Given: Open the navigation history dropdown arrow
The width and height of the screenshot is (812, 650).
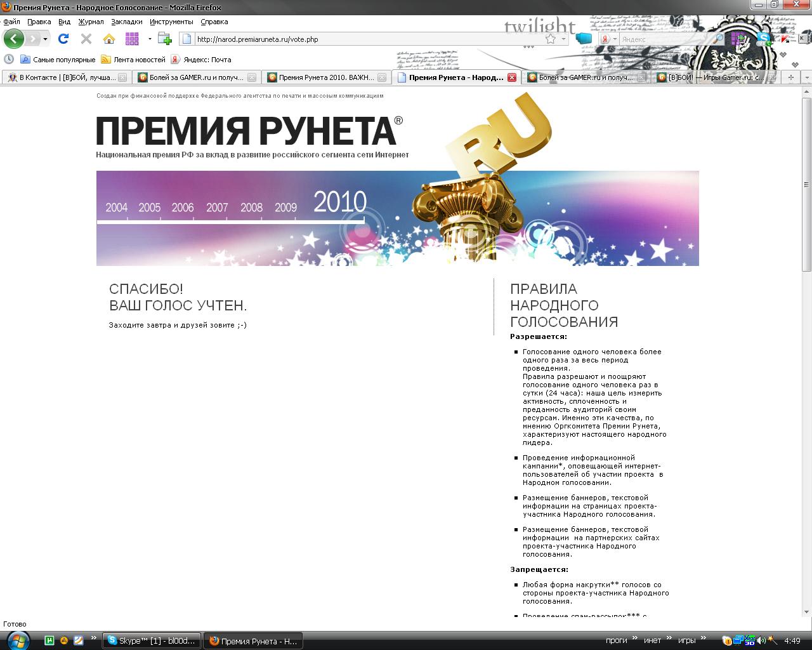Looking at the screenshot, I should [x=45, y=39].
